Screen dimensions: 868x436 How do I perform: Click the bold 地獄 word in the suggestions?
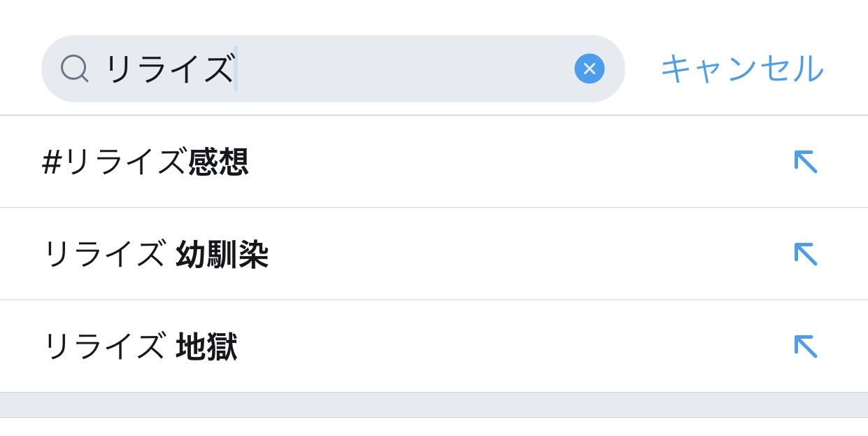pos(206,346)
